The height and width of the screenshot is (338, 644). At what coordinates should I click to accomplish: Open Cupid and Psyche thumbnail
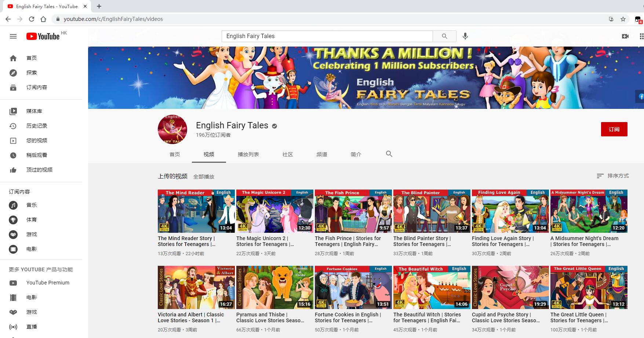coord(510,287)
